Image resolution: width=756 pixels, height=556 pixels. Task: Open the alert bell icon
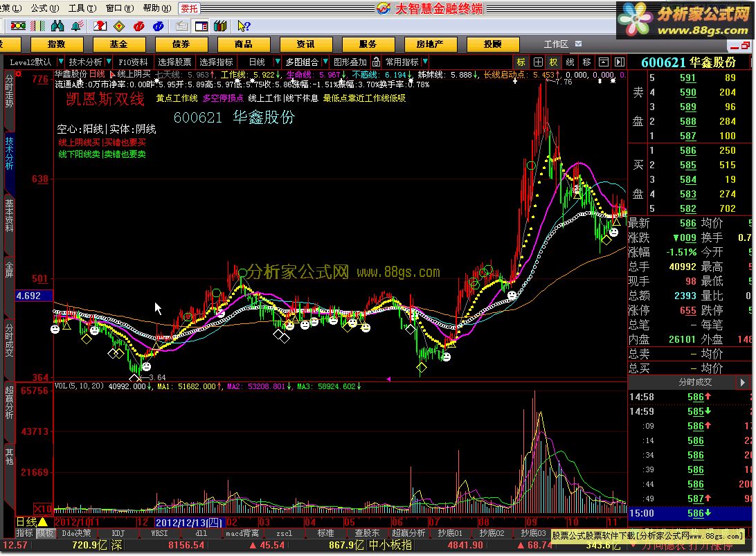[x=77, y=26]
